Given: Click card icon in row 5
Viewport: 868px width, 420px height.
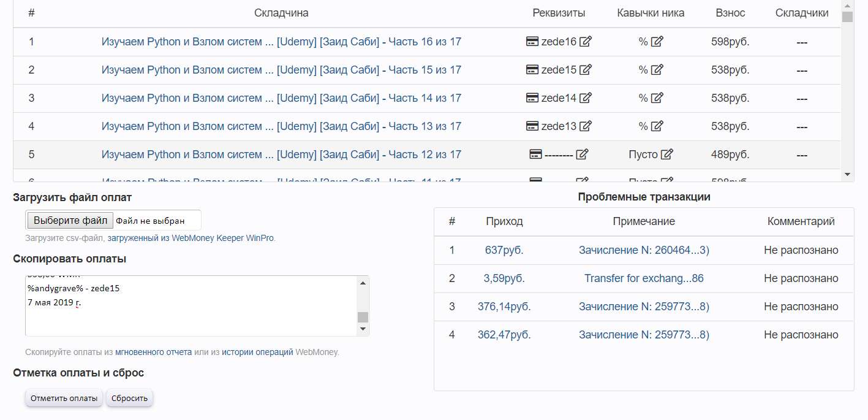Looking at the screenshot, I should pyautogui.click(x=535, y=155).
